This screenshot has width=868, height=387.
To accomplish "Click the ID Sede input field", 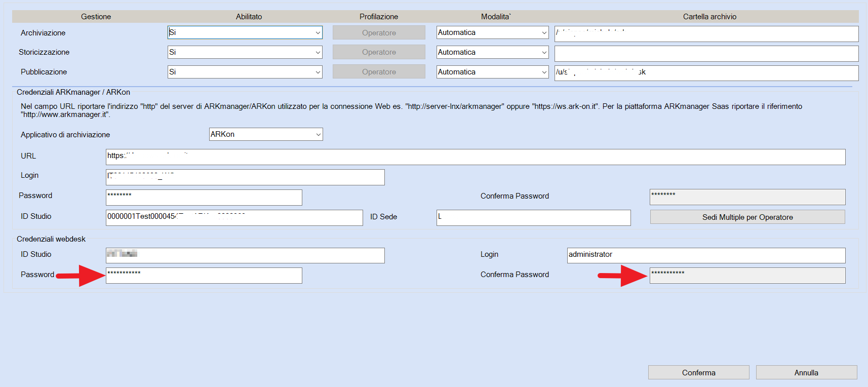I will pyautogui.click(x=533, y=218).
